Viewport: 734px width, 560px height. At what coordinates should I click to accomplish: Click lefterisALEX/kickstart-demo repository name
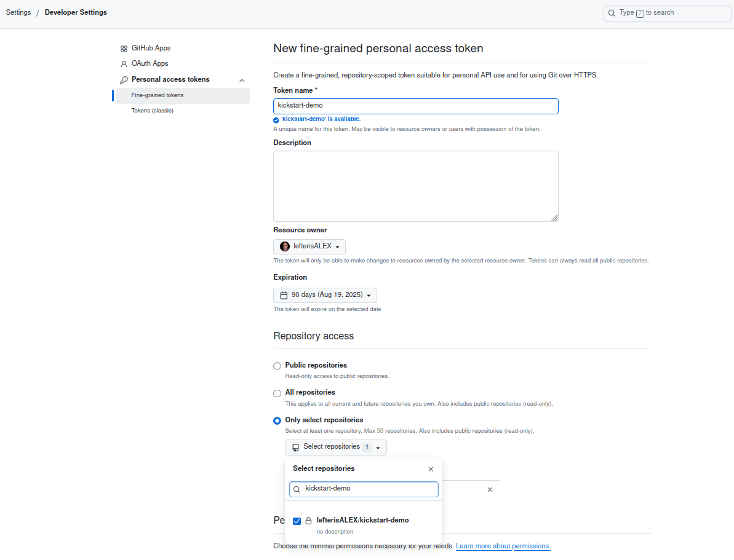click(363, 520)
